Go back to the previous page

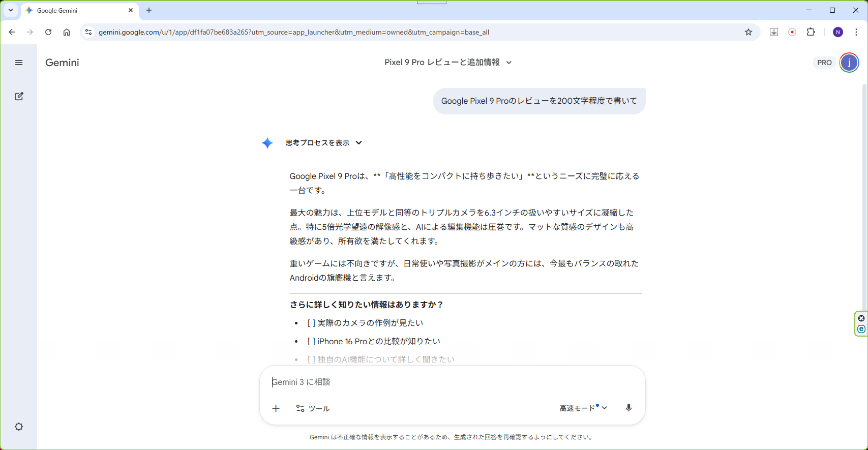[x=12, y=32]
